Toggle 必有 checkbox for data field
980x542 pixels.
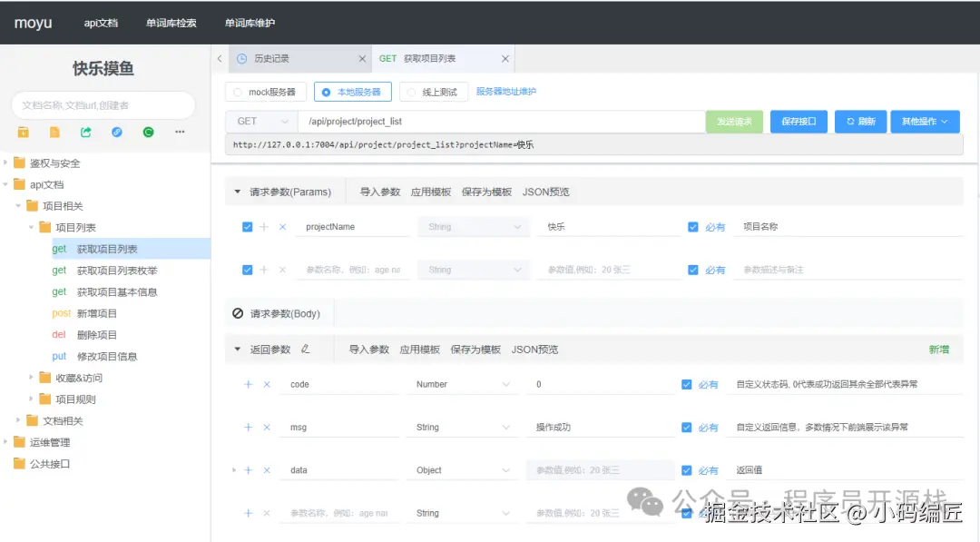686,470
